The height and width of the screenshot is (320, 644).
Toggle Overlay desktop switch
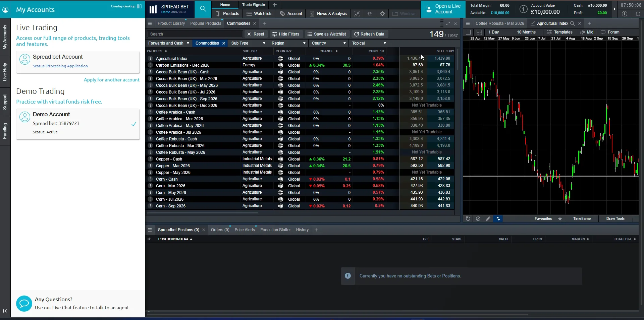coord(139,6)
